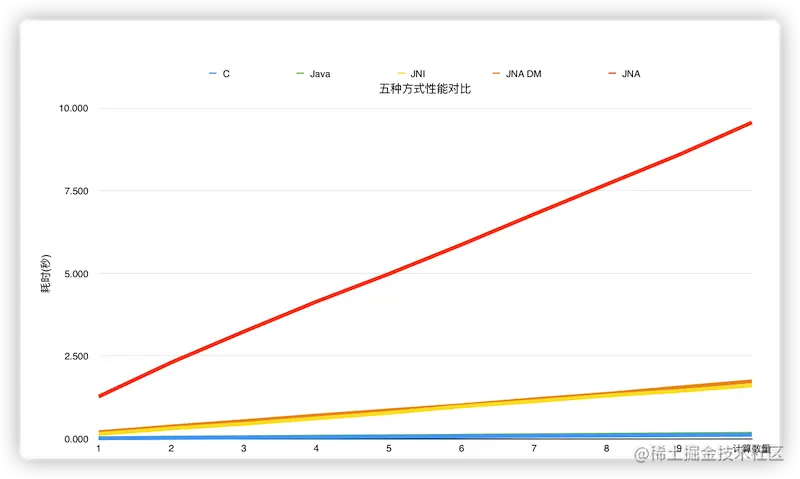800x479 pixels.
Task: Click x-axis tick label 7
Action: click(534, 448)
